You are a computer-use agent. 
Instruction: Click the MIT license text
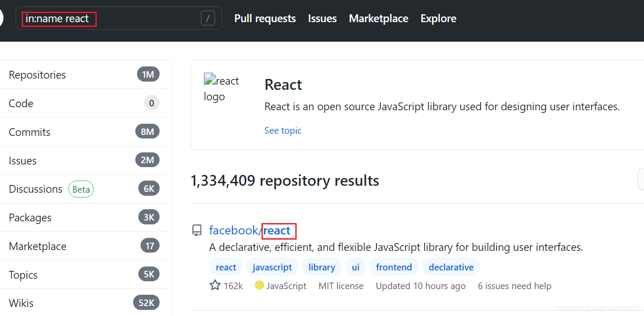[341, 286]
